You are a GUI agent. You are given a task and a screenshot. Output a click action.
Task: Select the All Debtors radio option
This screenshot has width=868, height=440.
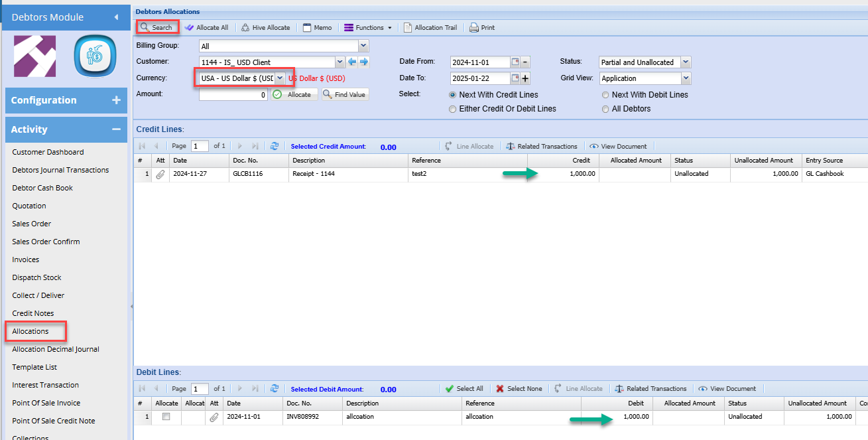(605, 109)
